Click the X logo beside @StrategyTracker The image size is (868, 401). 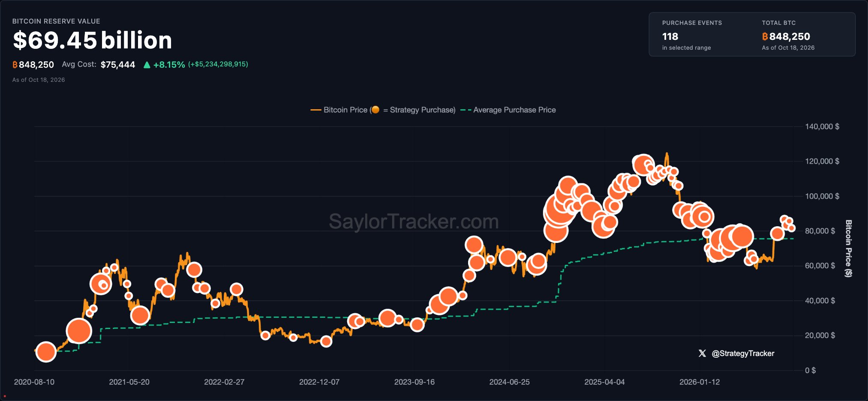point(702,353)
